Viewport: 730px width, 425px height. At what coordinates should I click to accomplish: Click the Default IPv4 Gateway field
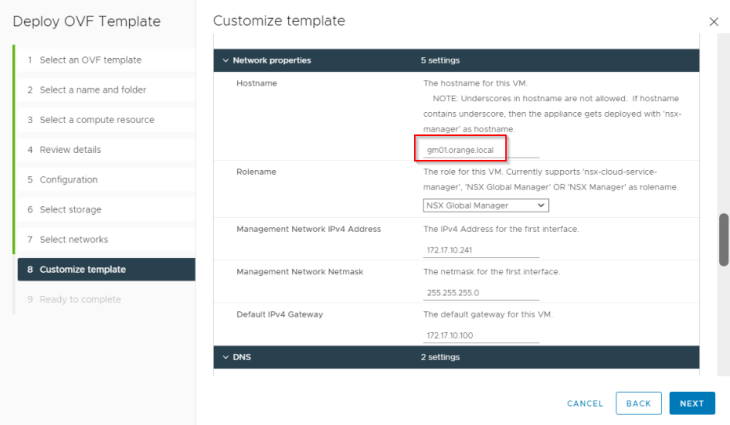tap(481, 335)
